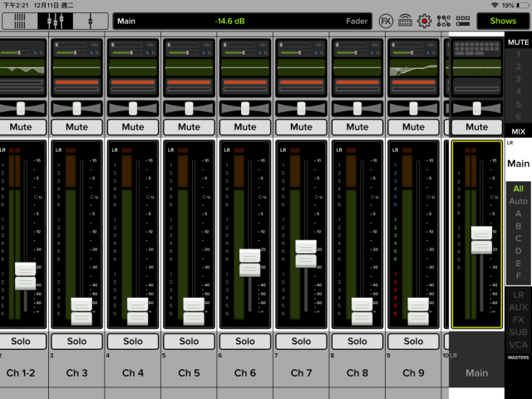This screenshot has height=399, width=532.
Task: Open Ch 6 EQ thumbnail
Action: click(x=245, y=67)
